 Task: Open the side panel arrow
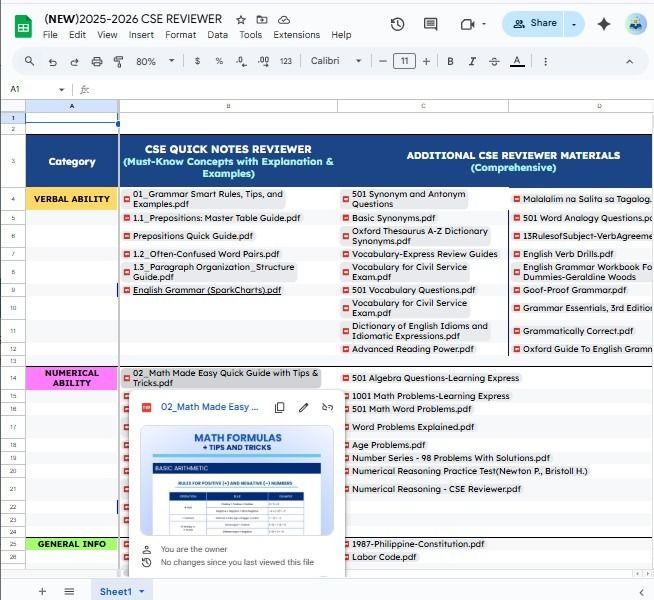pos(641,592)
